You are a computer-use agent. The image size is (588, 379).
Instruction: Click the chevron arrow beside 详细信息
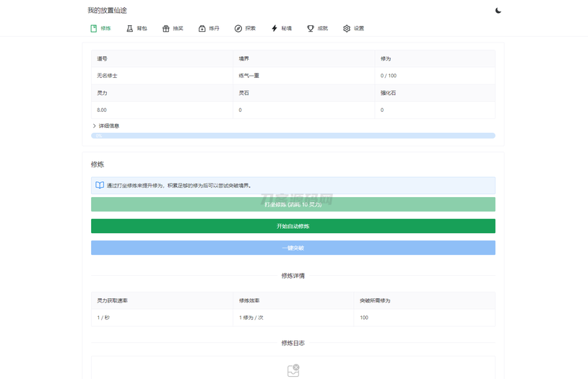click(95, 126)
